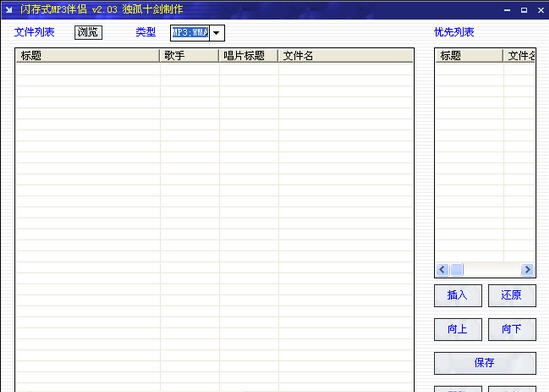Screen dimensions: 549x392
Task: Sort file list by 文件名 column
Action: point(346,56)
